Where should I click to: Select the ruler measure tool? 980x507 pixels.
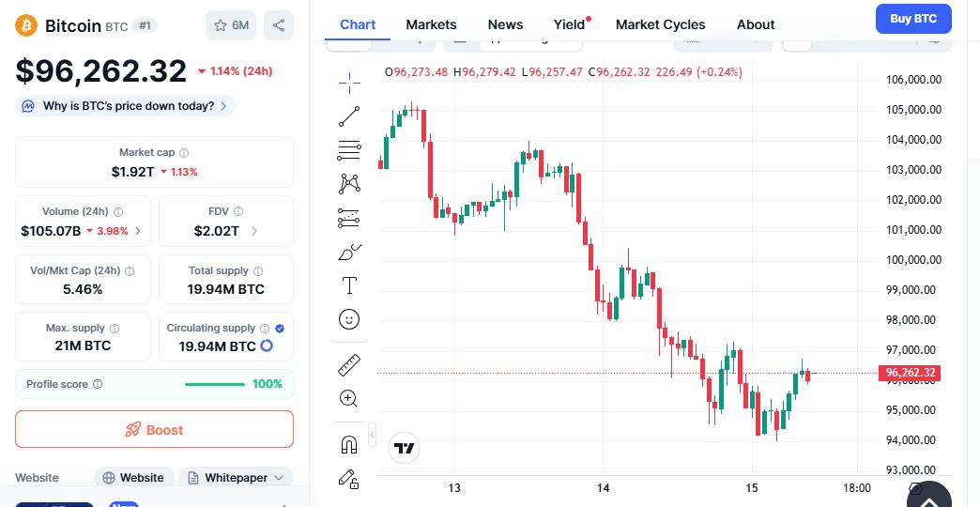click(349, 364)
